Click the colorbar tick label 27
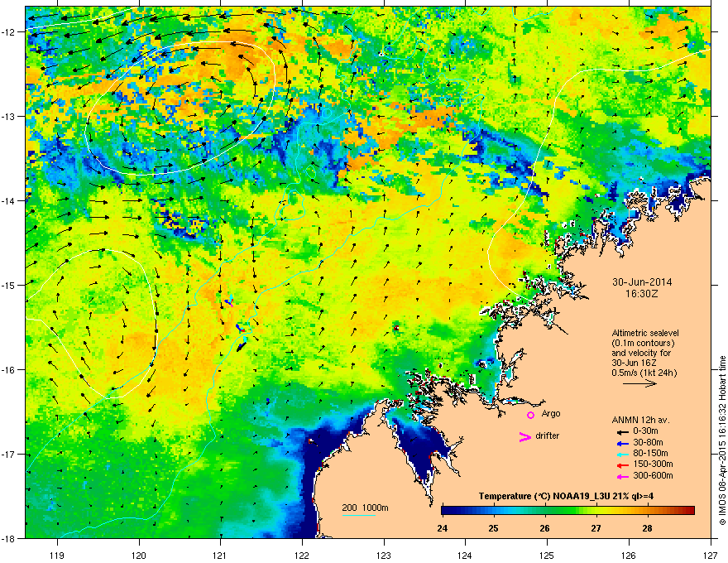 [596, 528]
